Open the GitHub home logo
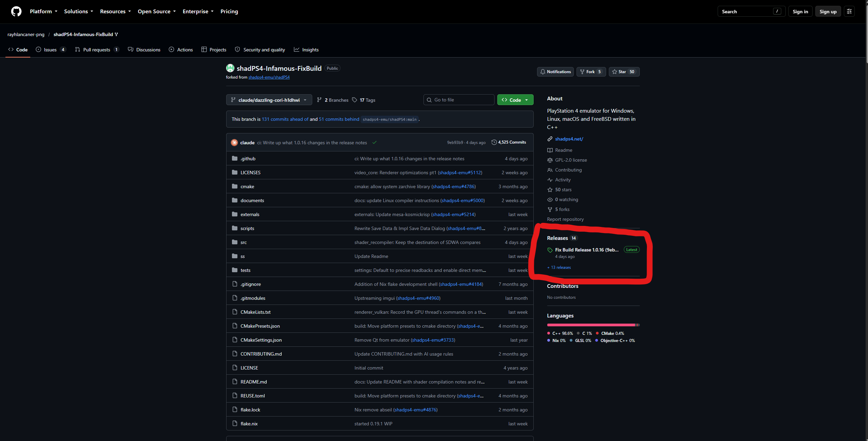The height and width of the screenshot is (441, 868). (x=16, y=12)
